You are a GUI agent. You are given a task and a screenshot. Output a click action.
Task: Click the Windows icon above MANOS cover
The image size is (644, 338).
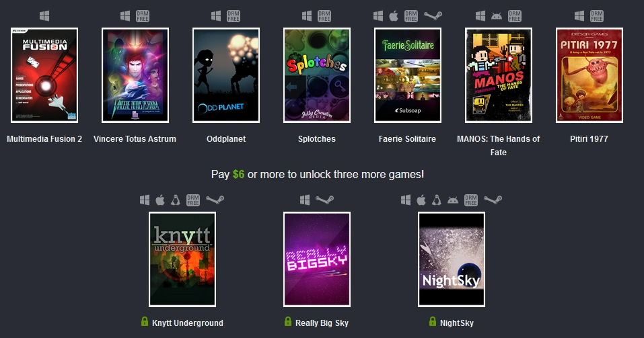(480, 16)
